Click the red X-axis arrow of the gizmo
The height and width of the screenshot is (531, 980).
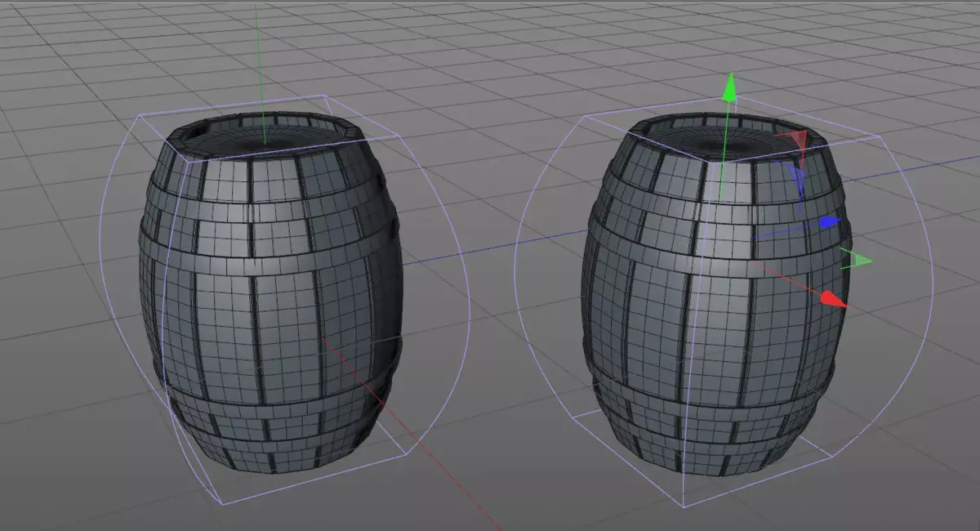point(834,299)
